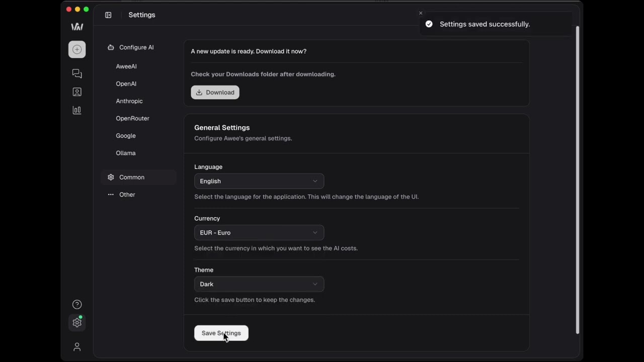Screen dimensions: 644x362
Task: Click the settings gear icon in sidebar
Action: pyautogui.click(x=77, y=323)
